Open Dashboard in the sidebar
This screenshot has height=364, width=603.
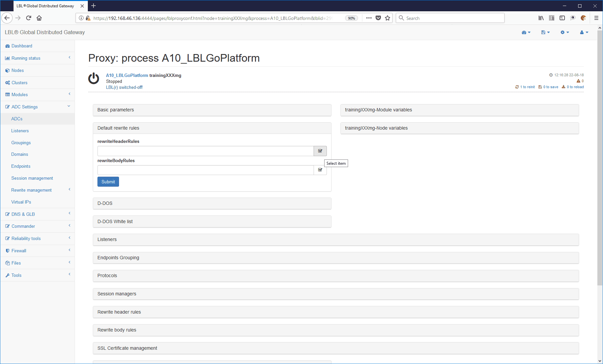pyautogui.click(x=37, y=46)
